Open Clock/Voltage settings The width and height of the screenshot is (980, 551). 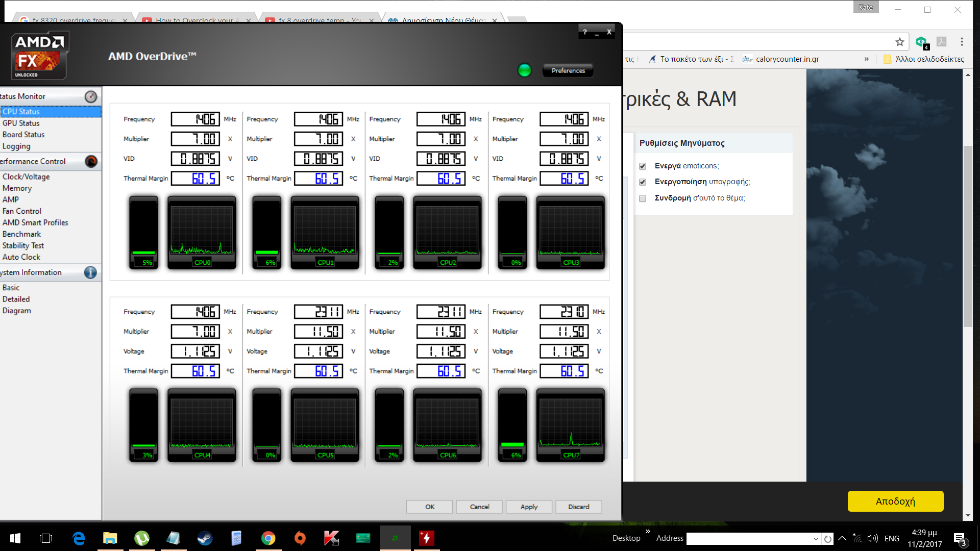[x=26, y=177]
